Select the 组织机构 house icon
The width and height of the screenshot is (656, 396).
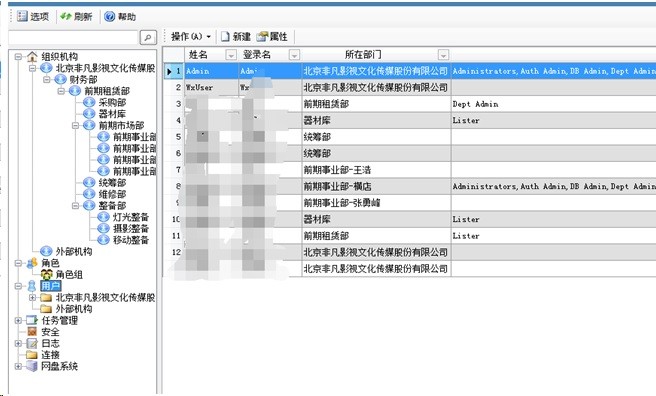point(32,56)
